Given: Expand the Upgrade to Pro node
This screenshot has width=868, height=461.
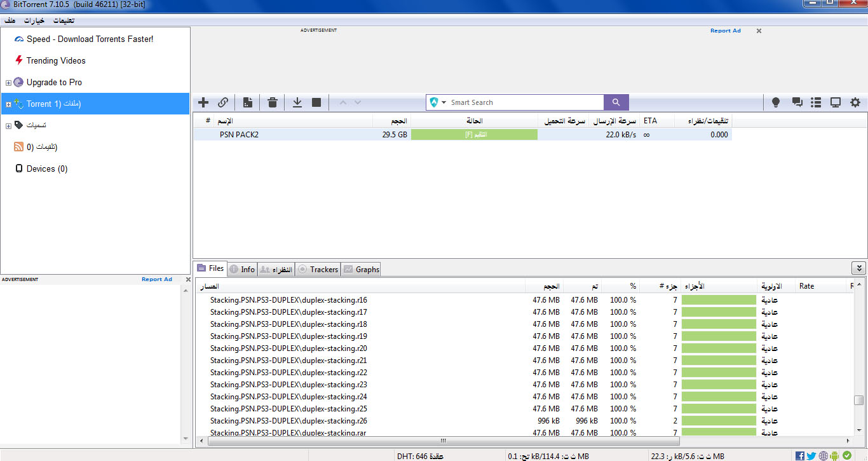Looking at the screenshot, I should (x=8, y=83).
